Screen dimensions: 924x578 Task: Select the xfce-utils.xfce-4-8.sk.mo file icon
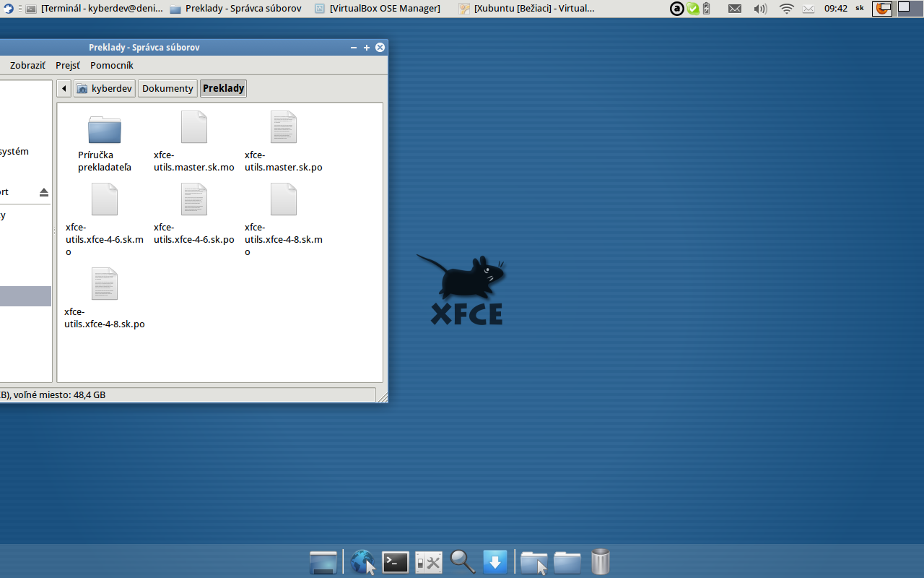pos(284,199)
